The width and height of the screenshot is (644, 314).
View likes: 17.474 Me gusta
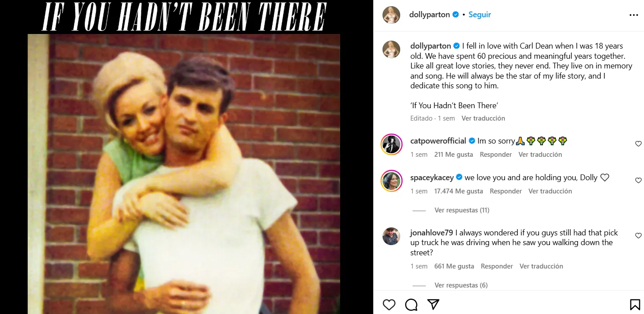[458, 191]
